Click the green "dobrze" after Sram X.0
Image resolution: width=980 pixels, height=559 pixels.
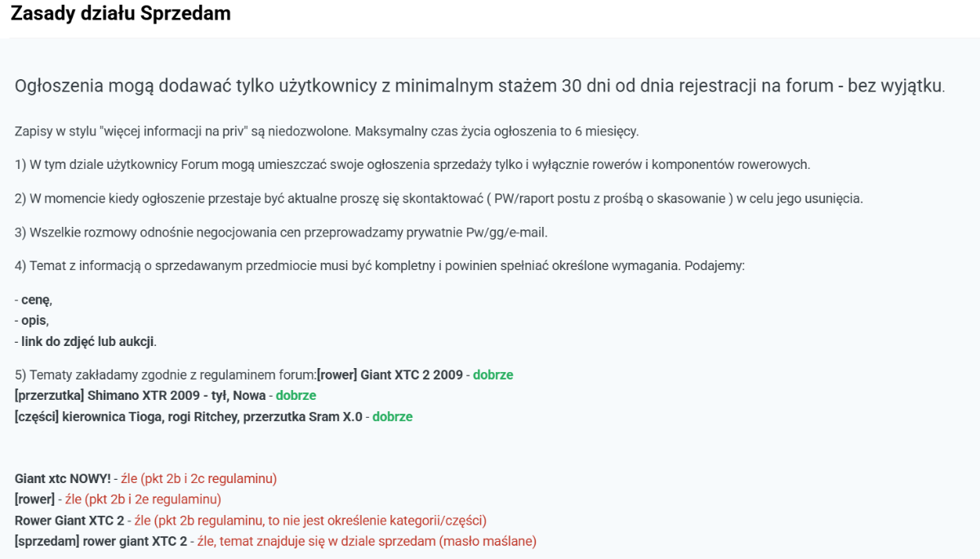point(392,416)
